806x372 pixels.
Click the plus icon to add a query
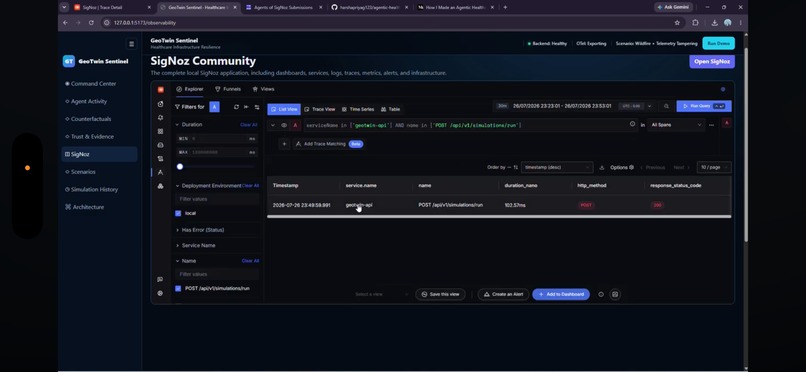(x=284, y=144)
